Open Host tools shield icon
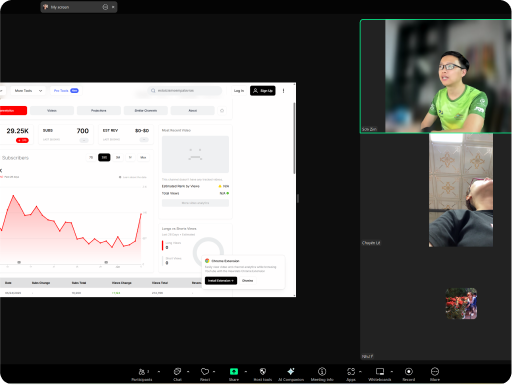512x385 pixels. [x=263, y=371]
